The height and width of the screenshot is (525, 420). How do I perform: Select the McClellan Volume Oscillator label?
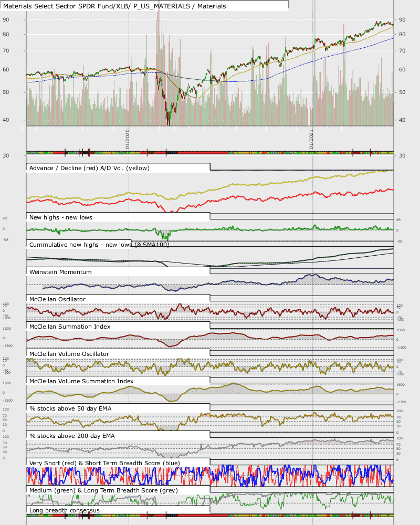coord(69,354)
